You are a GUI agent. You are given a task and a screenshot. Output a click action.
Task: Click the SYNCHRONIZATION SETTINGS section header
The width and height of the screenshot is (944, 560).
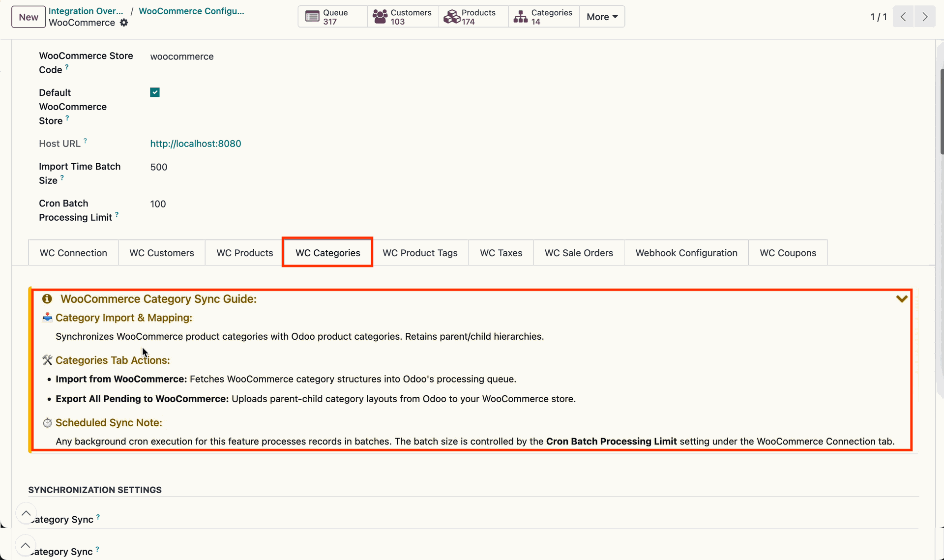click(x=95, y=490)
